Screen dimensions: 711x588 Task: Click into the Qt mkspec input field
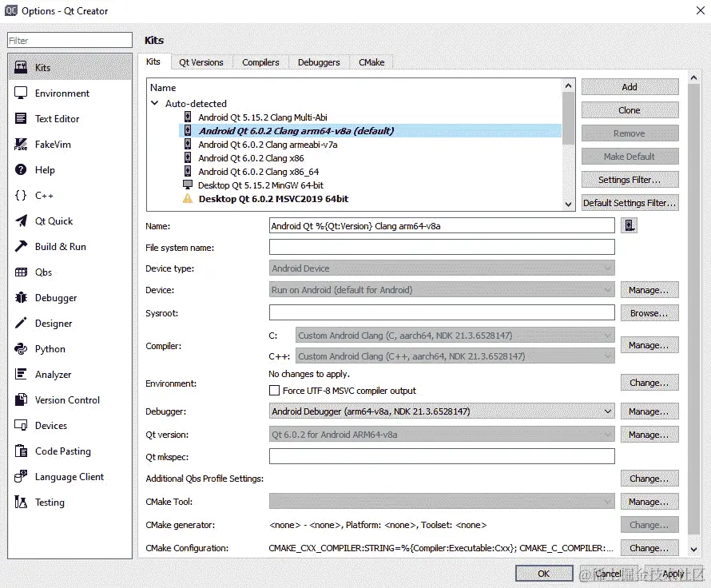442,456
